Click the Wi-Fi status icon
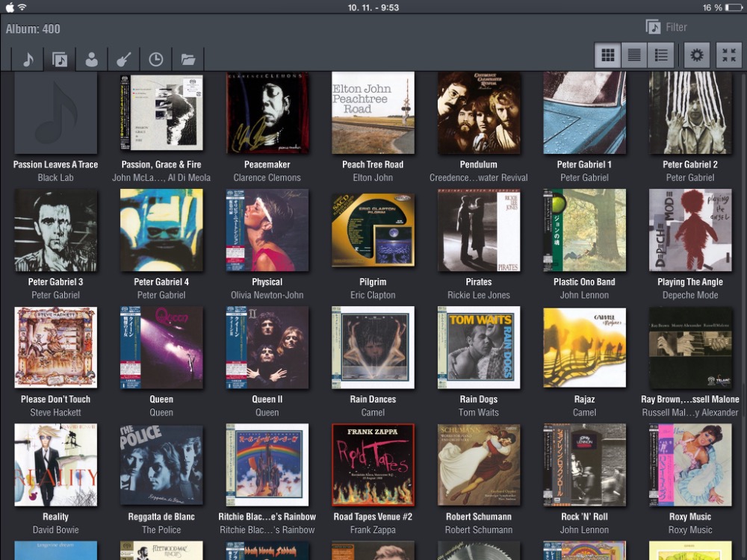747x560 pixels. 22,7
